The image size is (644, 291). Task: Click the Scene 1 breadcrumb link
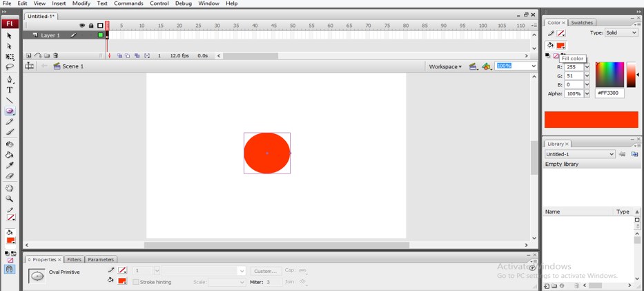point(72,66)
